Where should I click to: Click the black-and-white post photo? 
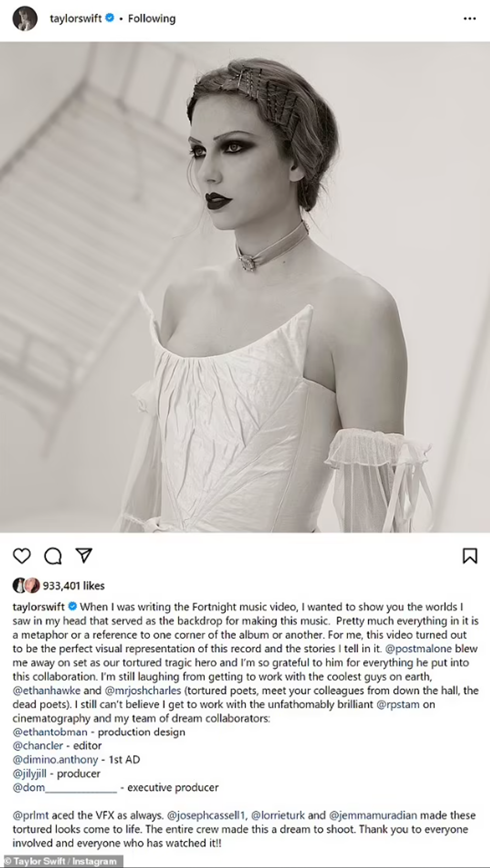point(245,287)
